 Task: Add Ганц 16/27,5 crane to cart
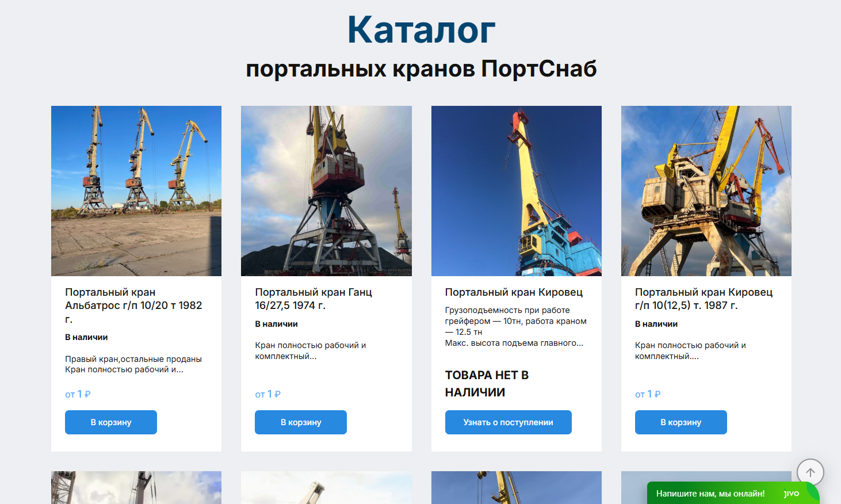(x=301, y=422)
